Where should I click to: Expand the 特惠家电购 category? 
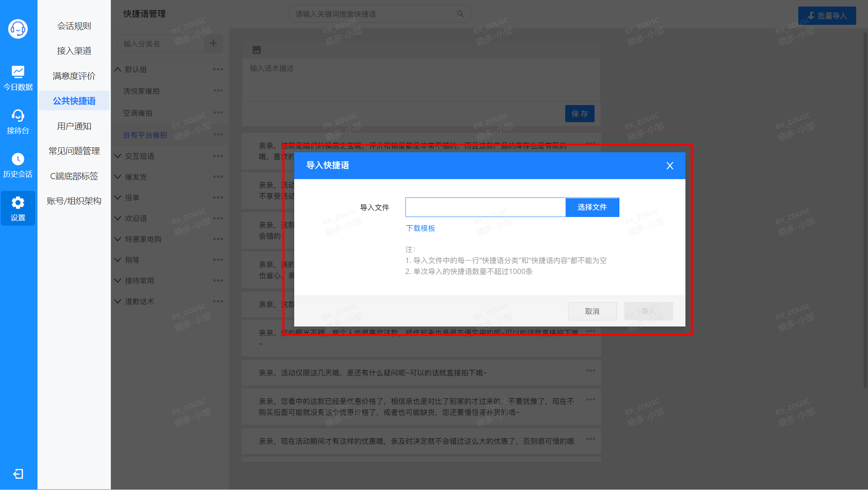118,239
